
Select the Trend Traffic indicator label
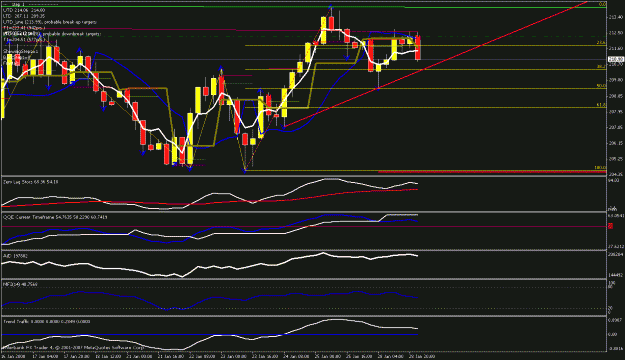point(46,321)
